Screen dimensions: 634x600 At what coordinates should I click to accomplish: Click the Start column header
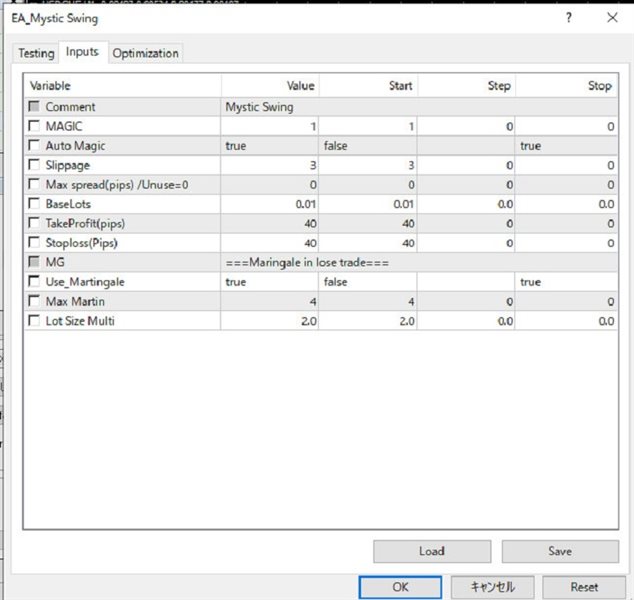tap(368, 86)
